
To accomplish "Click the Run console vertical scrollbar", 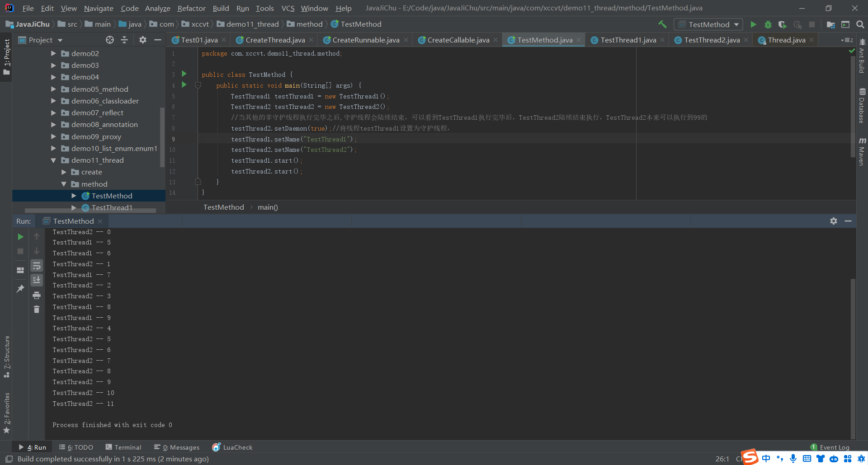I will (x=853, y=358).
